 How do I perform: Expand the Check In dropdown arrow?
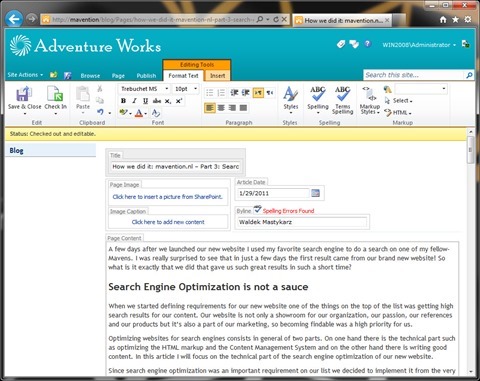coord(56,114)
